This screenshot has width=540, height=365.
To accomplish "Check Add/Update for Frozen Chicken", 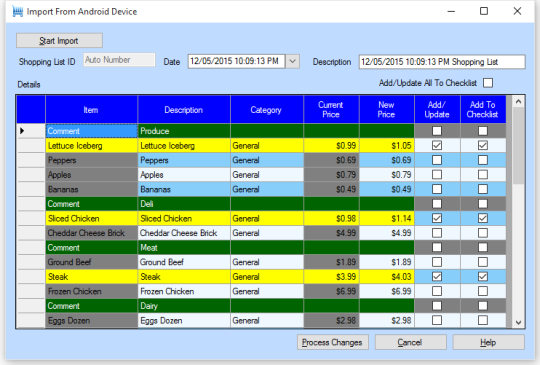I will coord(437,291).
